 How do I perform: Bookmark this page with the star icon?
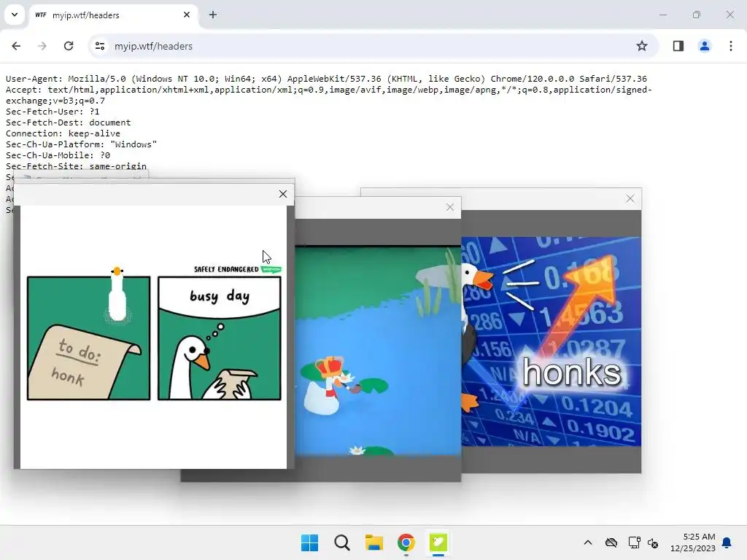[642, 46]
